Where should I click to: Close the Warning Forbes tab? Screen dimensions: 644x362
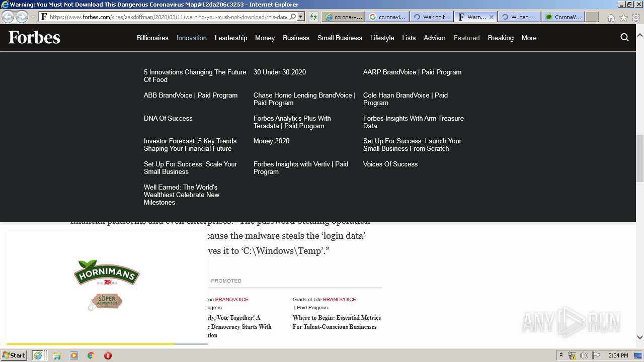click(x=492, y=17)
